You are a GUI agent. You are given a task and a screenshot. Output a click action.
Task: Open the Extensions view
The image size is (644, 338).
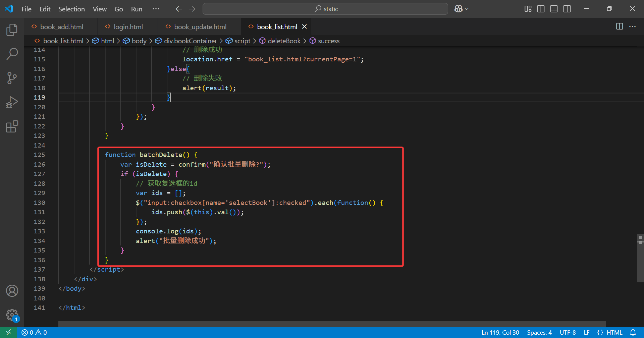[12, 126]
